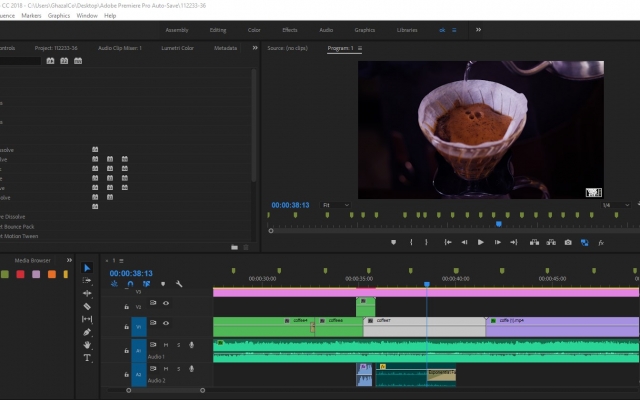
Task: Click the global FX mute button
Action: [x=601, y=242]
